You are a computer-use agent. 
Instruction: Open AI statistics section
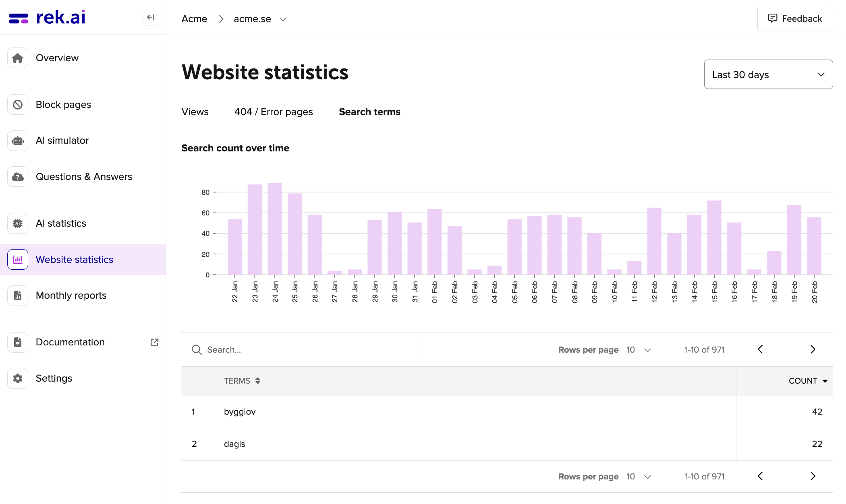[61, 223]
